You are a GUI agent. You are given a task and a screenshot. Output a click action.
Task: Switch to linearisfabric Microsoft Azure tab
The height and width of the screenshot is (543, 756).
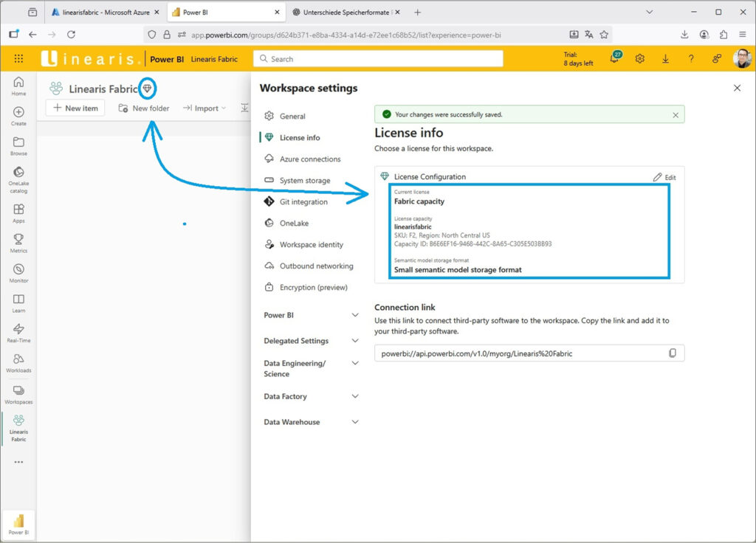(105, 12)
